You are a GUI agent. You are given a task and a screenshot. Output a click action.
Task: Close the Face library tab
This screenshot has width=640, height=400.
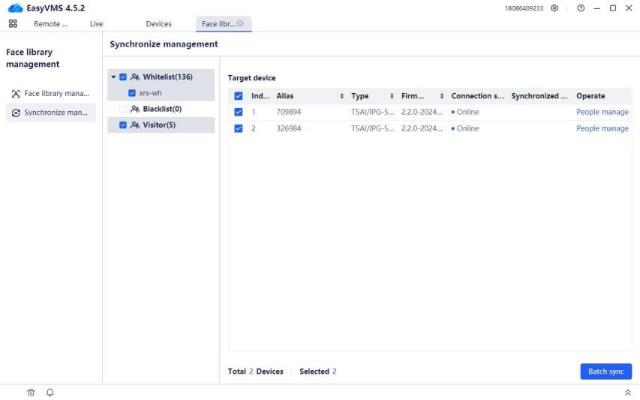[240, 23]
